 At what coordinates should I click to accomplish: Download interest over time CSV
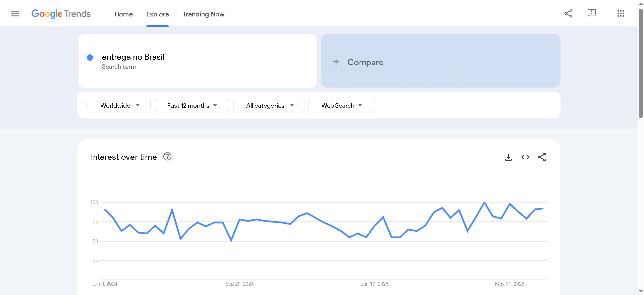tap(508, 157)
